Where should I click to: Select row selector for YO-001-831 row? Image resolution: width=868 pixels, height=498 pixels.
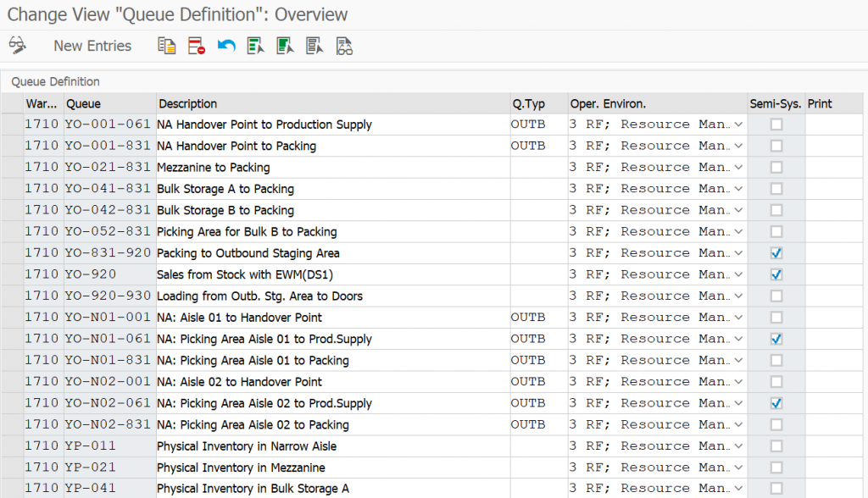coord(12,146)
